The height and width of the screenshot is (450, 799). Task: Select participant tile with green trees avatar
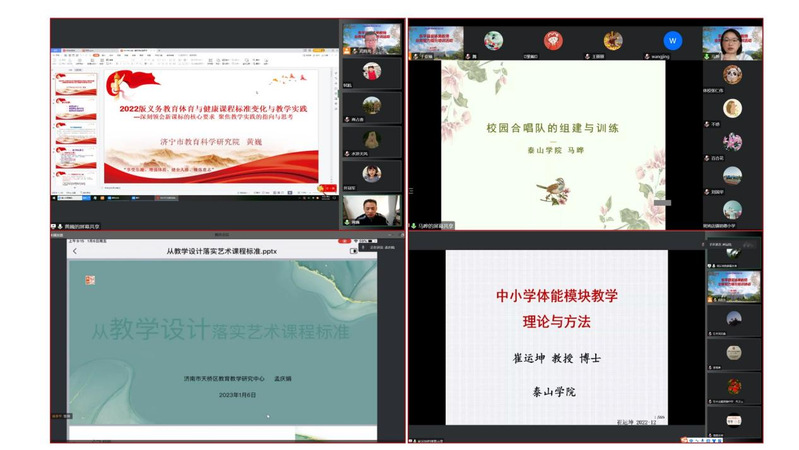(371, 107)
